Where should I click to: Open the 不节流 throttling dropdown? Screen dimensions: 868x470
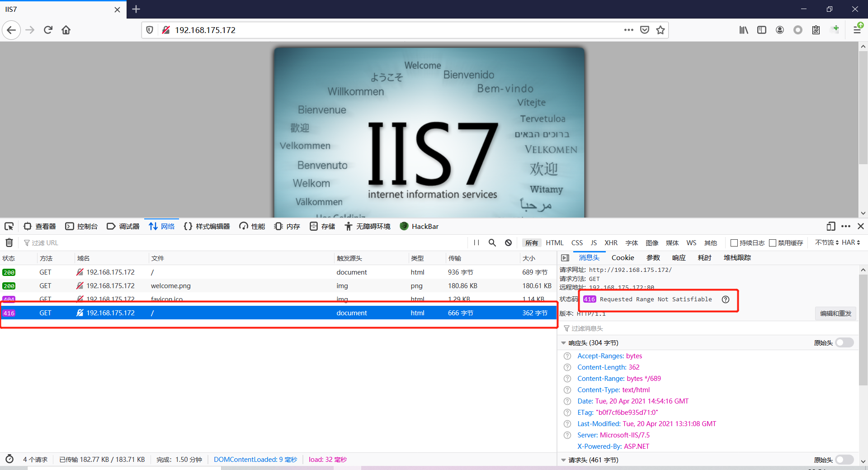pyautogui.click(x=827, y=242)
